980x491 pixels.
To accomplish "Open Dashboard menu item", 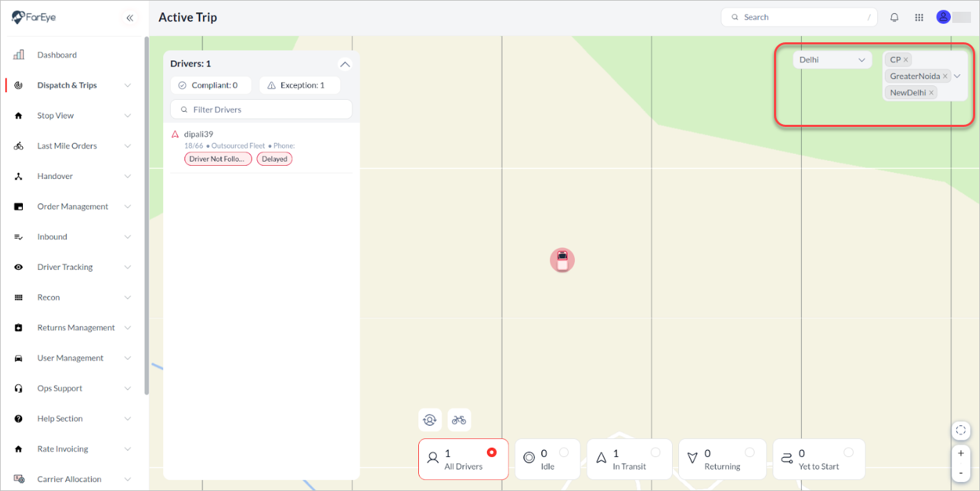I will pos(57,55).
